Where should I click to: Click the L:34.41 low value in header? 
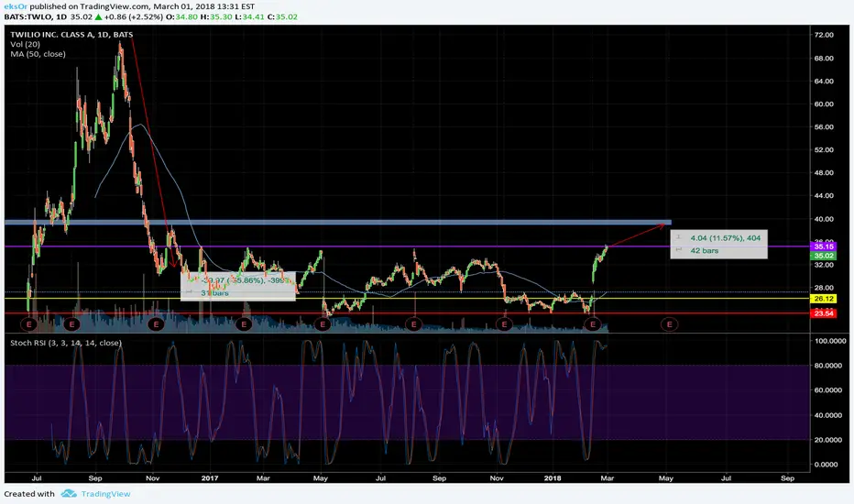point(249,16)
